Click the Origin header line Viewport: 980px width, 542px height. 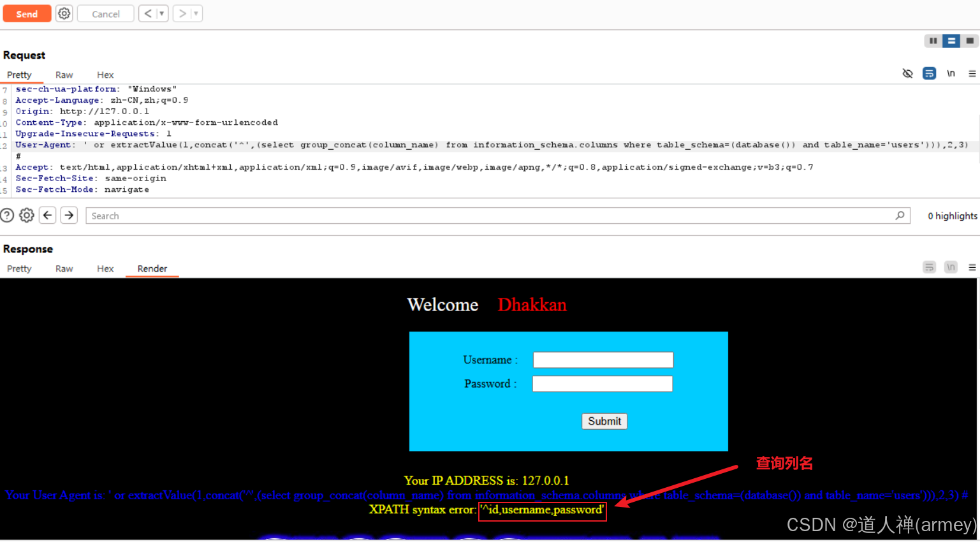(x=82, y=111)
